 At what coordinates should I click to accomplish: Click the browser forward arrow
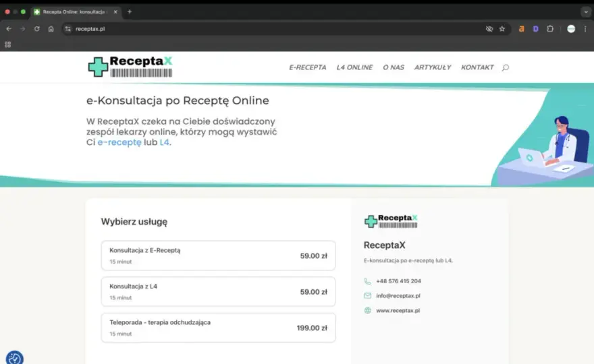tap(23, 29)
